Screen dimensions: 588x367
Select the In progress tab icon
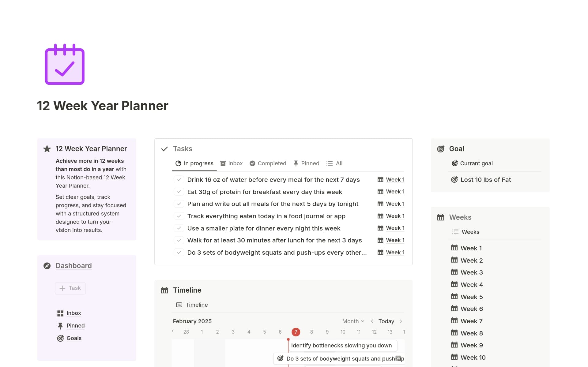(178, 163)
